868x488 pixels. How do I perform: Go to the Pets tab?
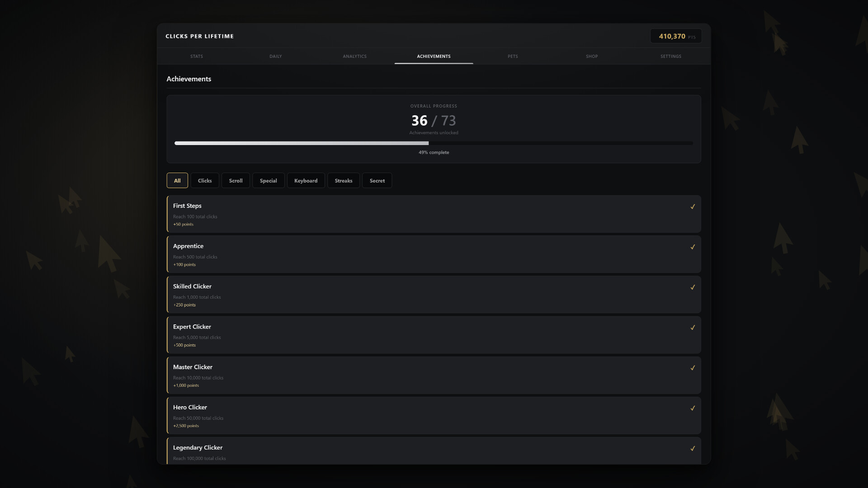pyautogui.click(x=513, y=56)
